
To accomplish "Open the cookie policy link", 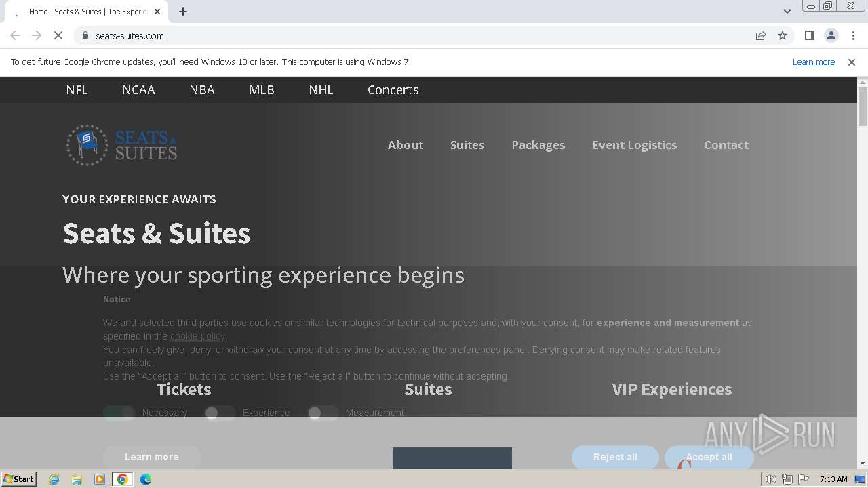I will (197, 336).
